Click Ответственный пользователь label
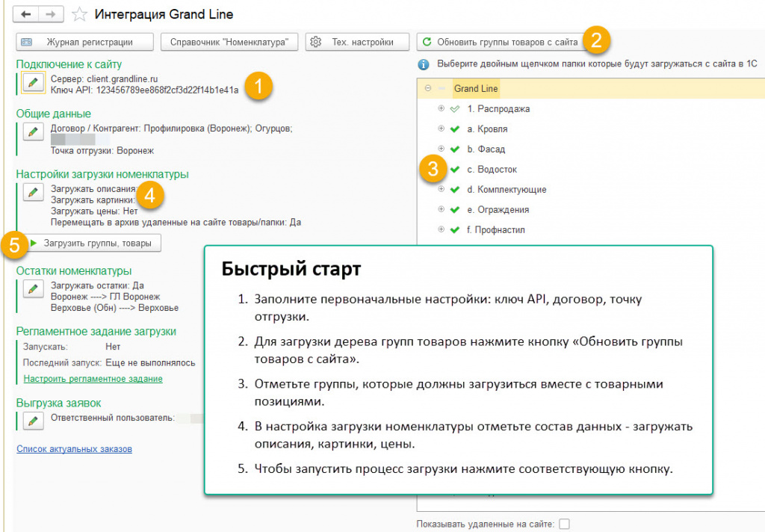The image size is (765, 532). coord(113,418)
